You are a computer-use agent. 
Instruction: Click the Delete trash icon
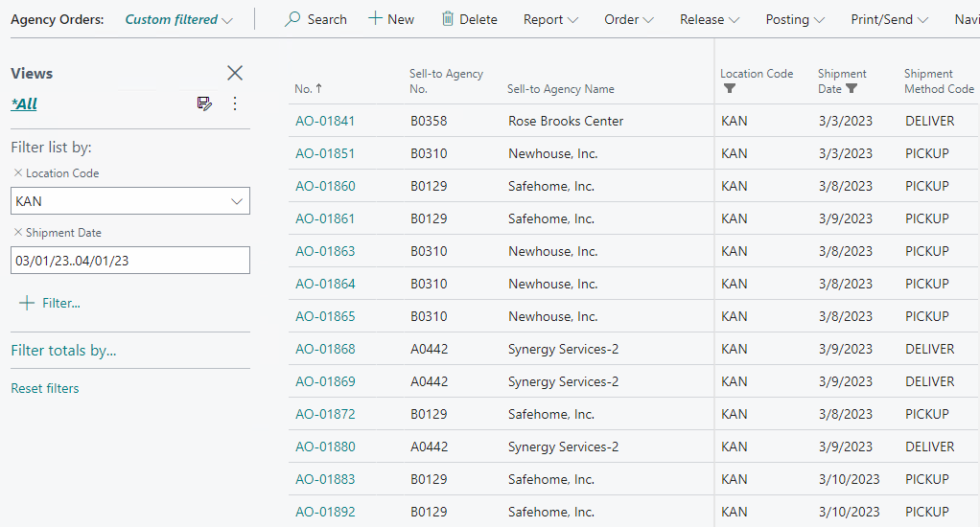click(x=448, y=19)
